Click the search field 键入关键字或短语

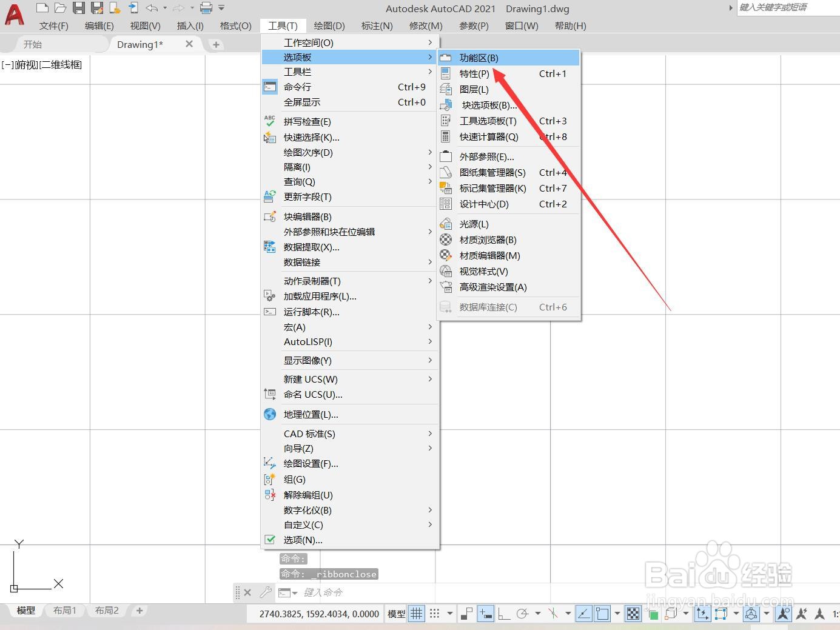(x=788, y=7)
